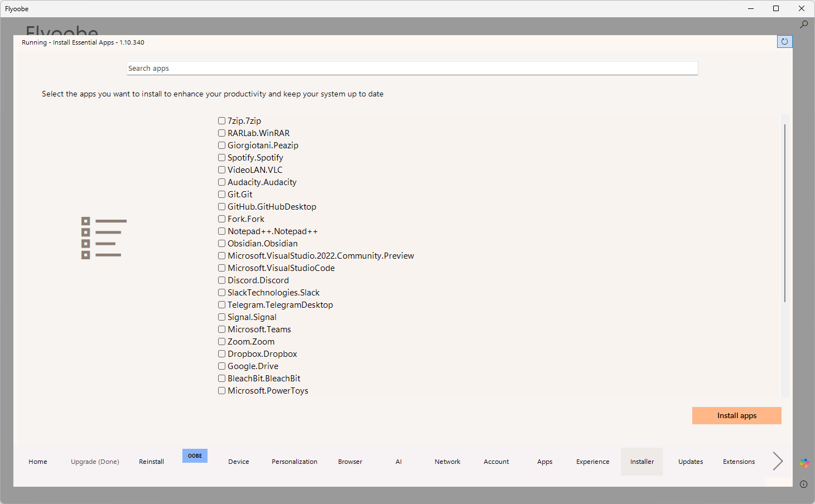
Task: Click the search magnifier icon at top right
Action: tap(804, 25)
